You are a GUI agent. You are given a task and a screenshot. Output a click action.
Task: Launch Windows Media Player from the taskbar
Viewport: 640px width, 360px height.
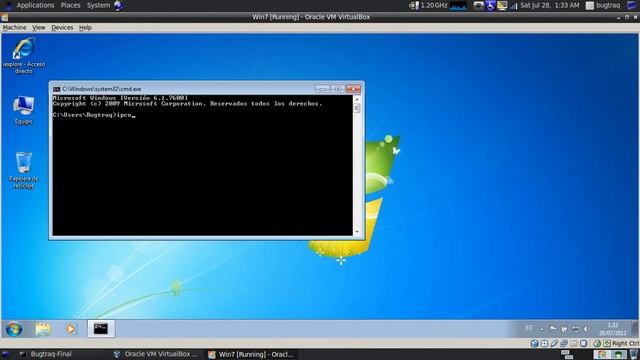click(x=71, y=329)
